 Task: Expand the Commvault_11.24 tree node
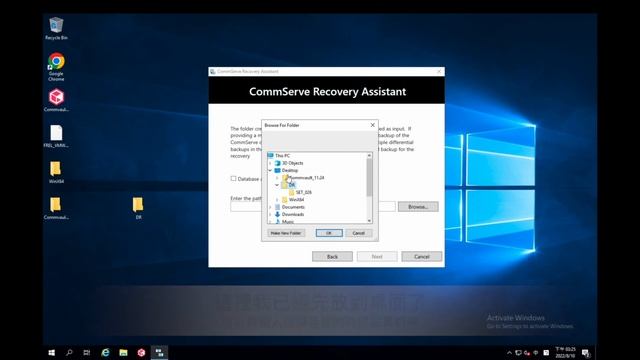(x=277, y=178)
